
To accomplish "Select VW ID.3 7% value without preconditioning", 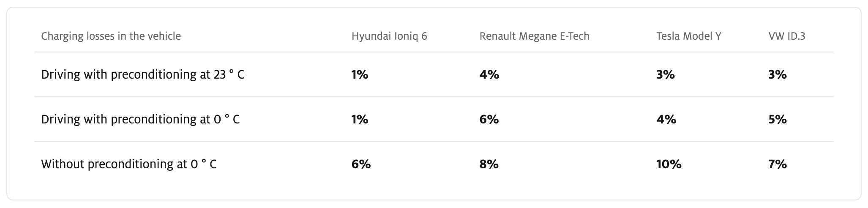I will [778, 164].
